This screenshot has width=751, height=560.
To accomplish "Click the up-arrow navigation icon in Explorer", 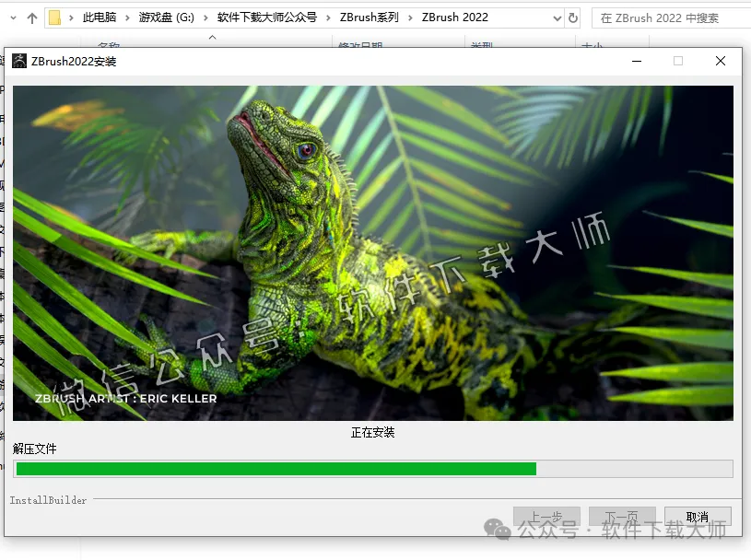I will click(31, 16).
